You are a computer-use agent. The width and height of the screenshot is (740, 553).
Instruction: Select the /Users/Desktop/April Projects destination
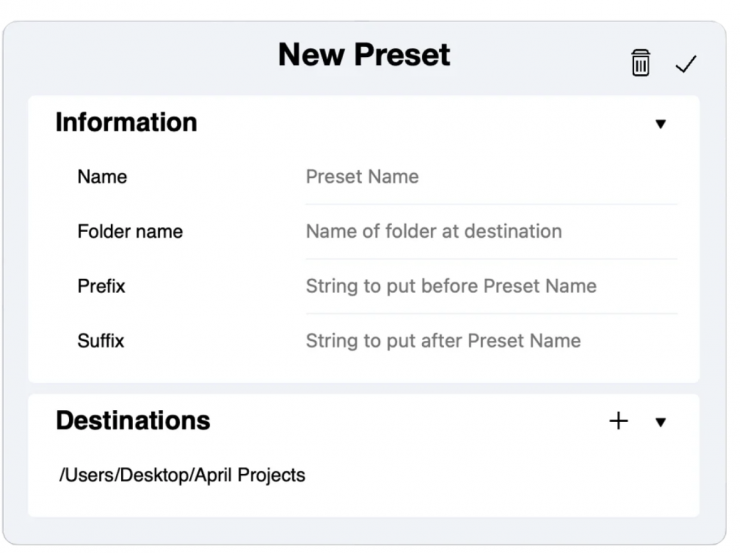point(182,475)
